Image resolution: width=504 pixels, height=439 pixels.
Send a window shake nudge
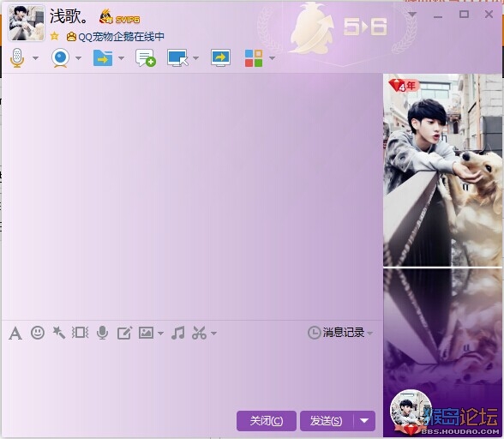80,333
